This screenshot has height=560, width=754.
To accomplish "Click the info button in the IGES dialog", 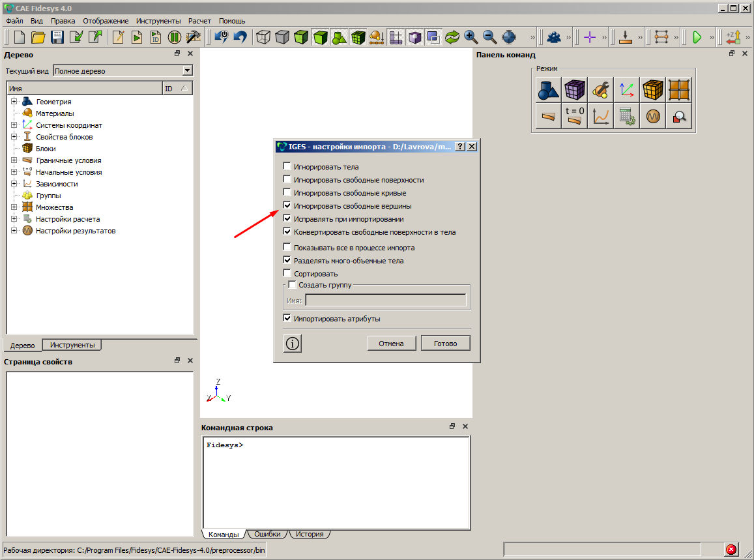I will [x=293, y=344].
